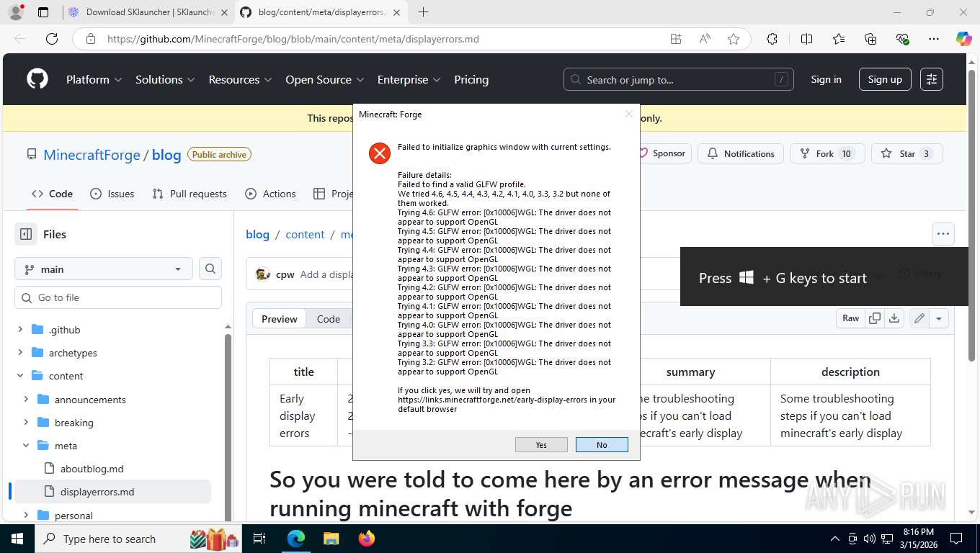Open the Favorites list icon
The width and height of the screenshot is (980, 553).
pyautogui.click(x=839, y=39)
